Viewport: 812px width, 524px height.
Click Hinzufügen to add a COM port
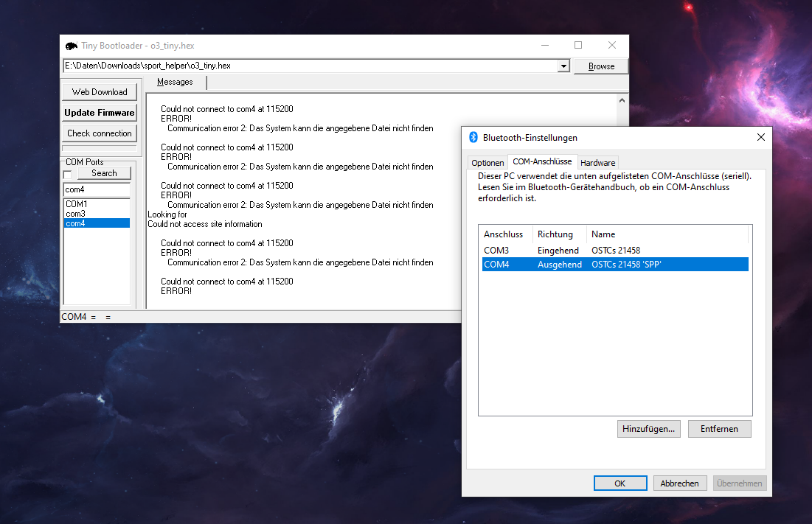click(648, 429)
